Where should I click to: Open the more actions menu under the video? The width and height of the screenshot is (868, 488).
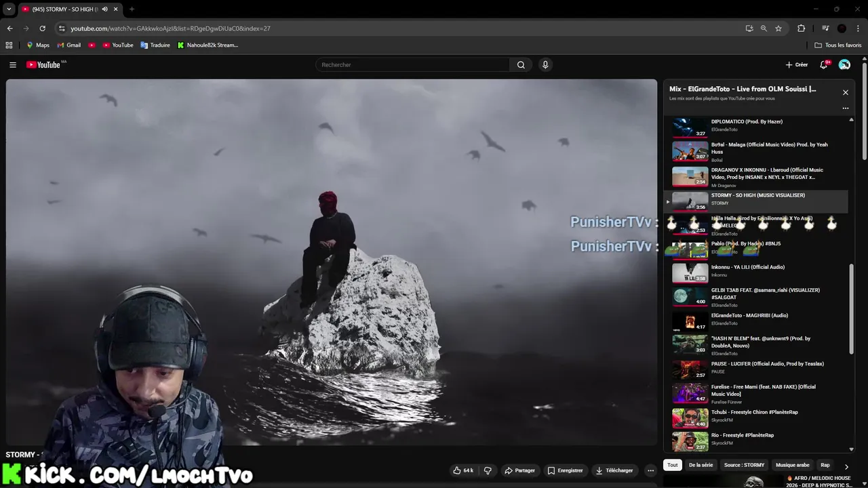click(x=650, y=470)
